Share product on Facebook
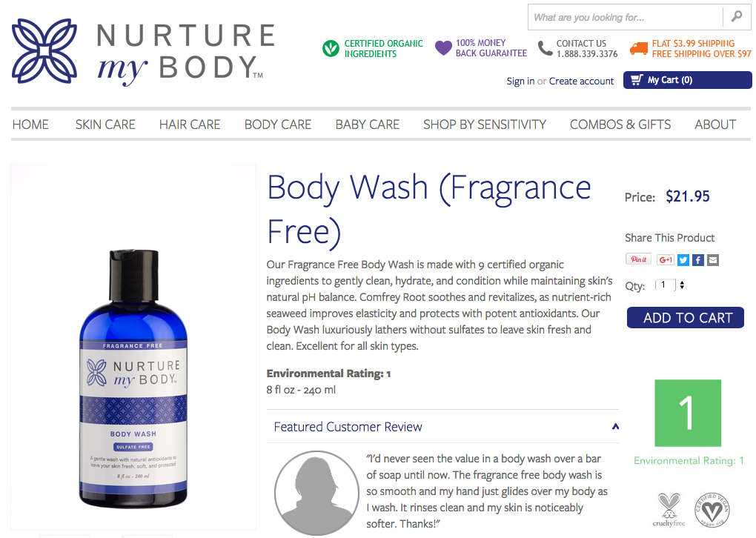 pos(697,260)
